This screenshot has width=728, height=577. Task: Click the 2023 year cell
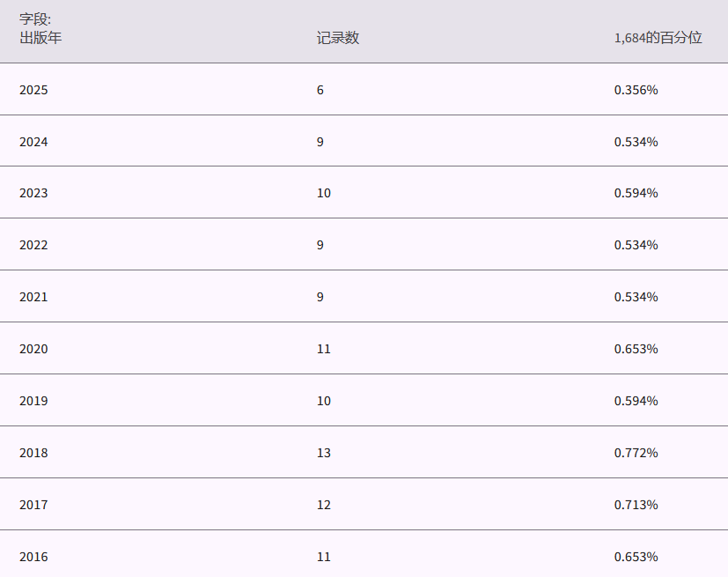33,193
